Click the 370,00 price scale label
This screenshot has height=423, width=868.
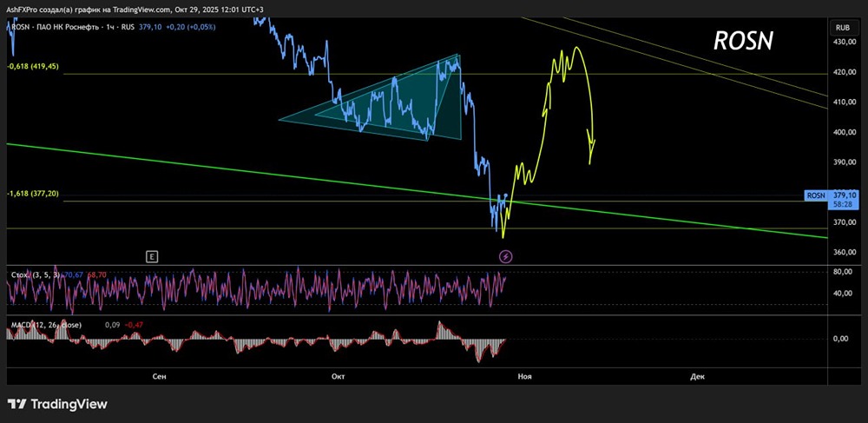coord(845,222)
